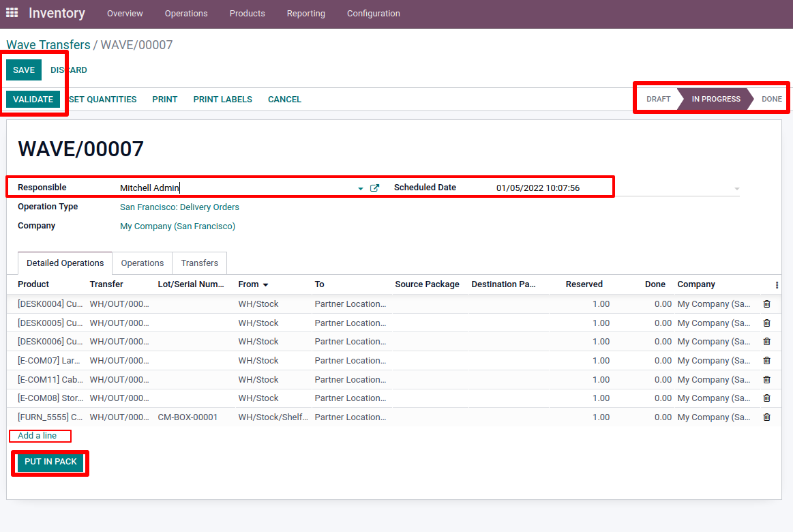Sort by the Reserved column header
The image size is (793, 532).
[x=584, y=284]
